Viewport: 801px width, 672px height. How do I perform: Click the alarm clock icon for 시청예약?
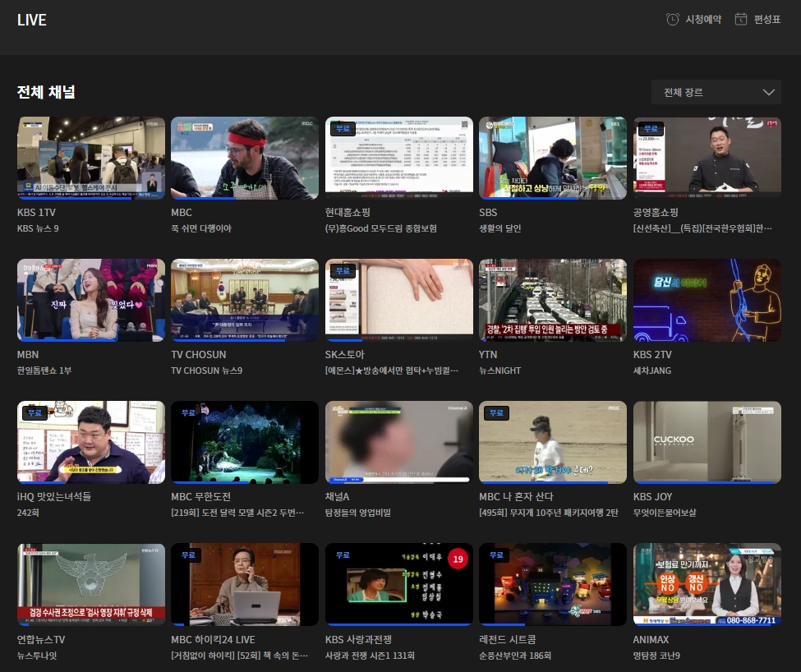672,20
